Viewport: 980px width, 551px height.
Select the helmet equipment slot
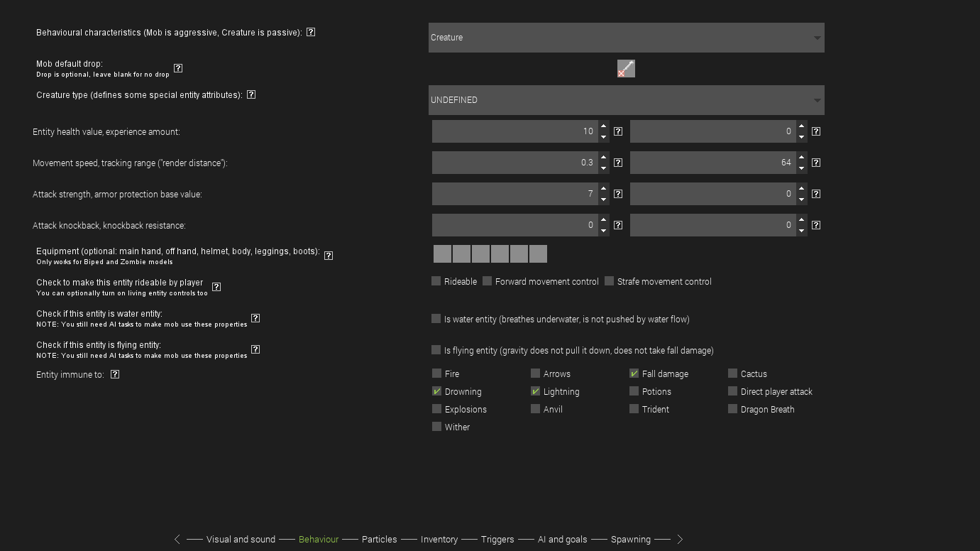[x=480, y=253]
